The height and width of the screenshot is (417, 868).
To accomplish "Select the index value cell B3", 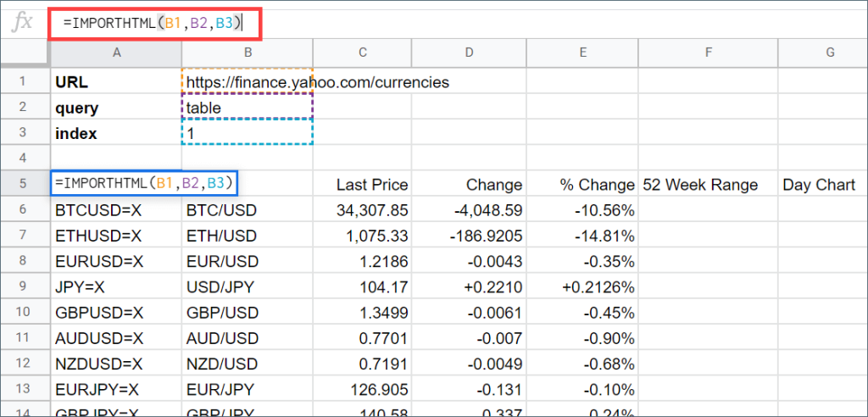I will [x=248, y=133].
